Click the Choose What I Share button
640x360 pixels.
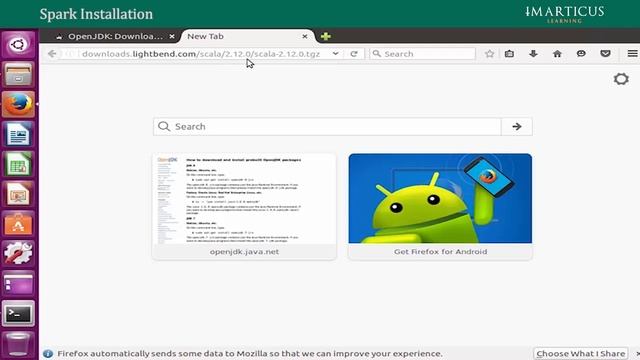(580, 353)
